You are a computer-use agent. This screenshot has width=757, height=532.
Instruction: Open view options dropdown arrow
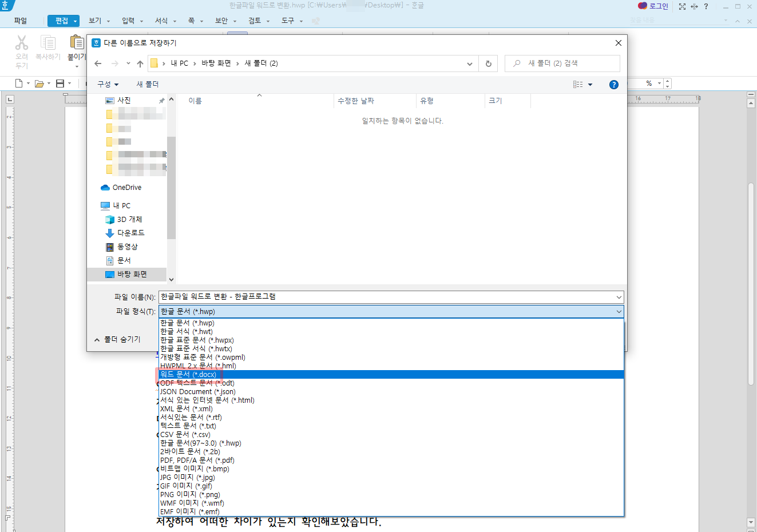coord(590,85)
